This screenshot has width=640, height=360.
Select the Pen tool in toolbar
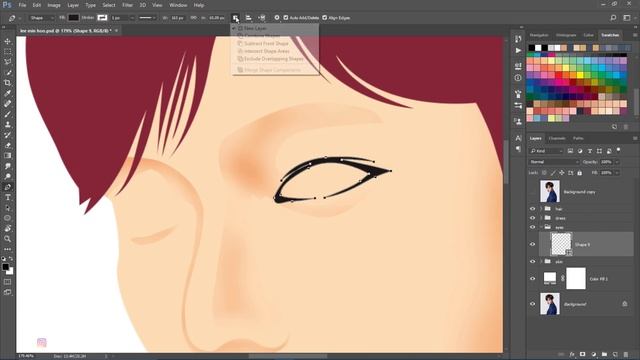pos(8,187)
